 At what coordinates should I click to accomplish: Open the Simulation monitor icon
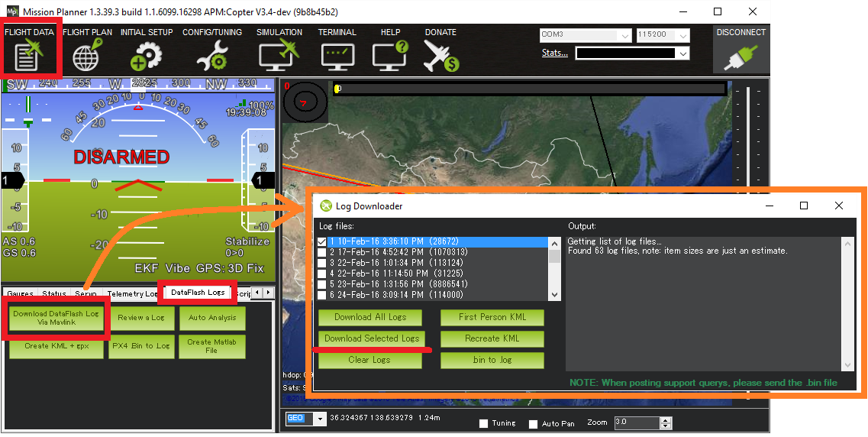click(279, 55)
